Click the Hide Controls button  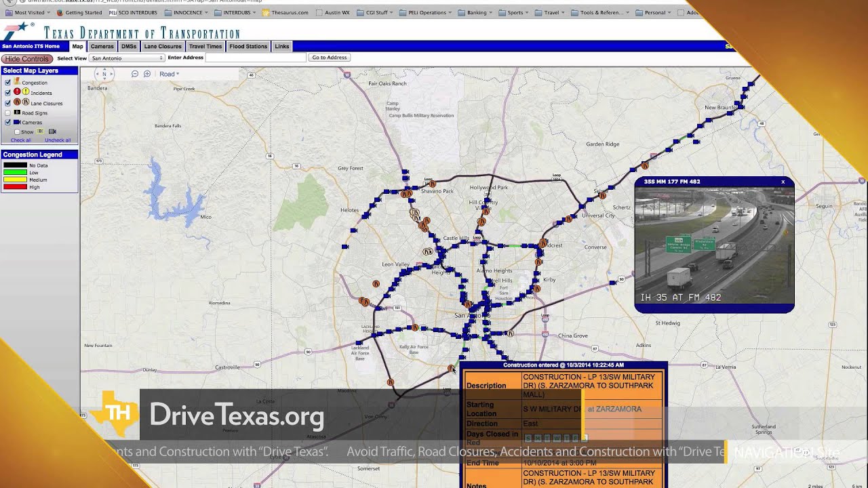coord(27,59)
